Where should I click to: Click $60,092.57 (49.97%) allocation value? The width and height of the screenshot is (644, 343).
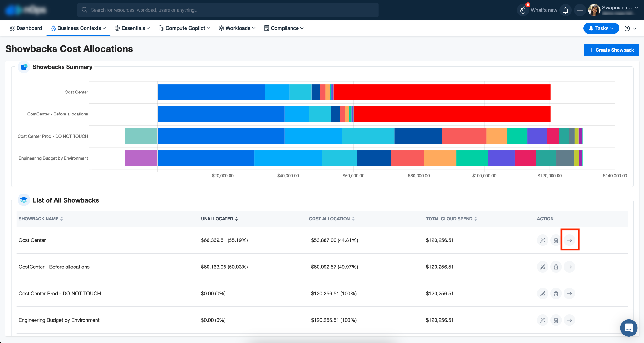click(335, 267)
